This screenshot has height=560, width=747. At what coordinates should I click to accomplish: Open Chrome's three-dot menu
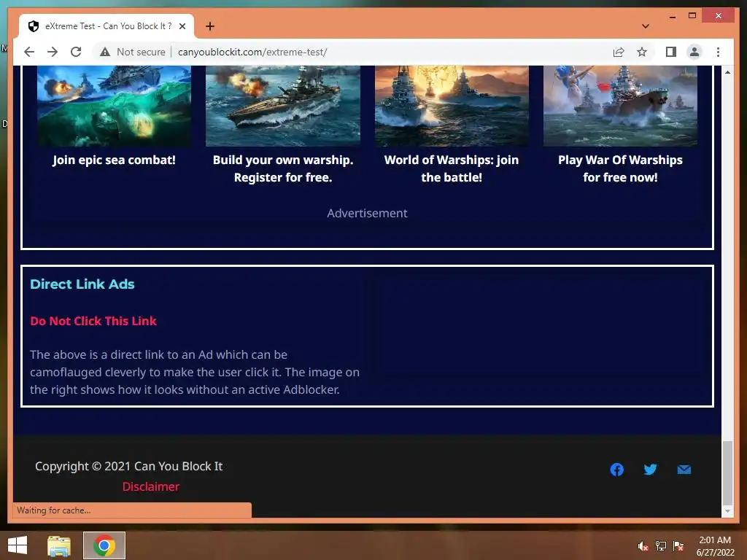[x=718, y=52]
